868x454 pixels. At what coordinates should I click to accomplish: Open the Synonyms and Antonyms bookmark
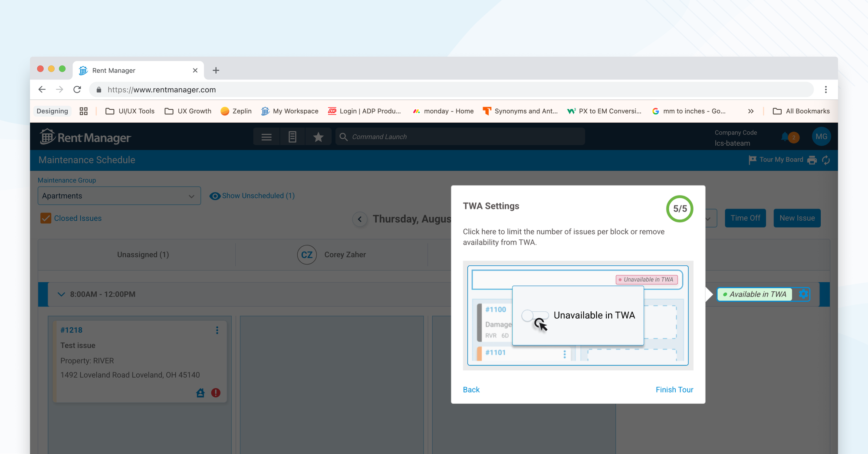click(520, 111)
